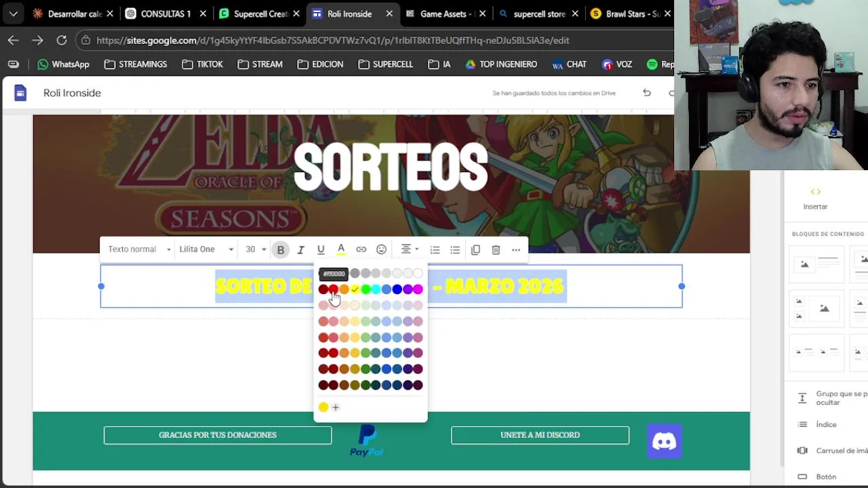Screen dimensions: 868x488
Task: Pick the cyan swatch in bright row
Action: (376, 289)
